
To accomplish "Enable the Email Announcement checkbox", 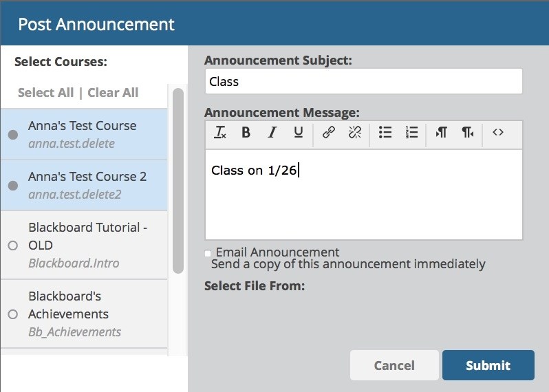I will pyautogui.click(x=208, y=253).
